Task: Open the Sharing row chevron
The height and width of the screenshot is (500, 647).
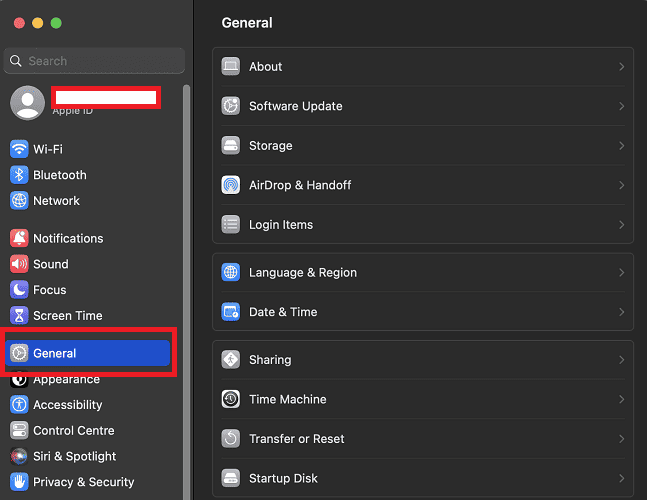Action: (x=621, y=360)
